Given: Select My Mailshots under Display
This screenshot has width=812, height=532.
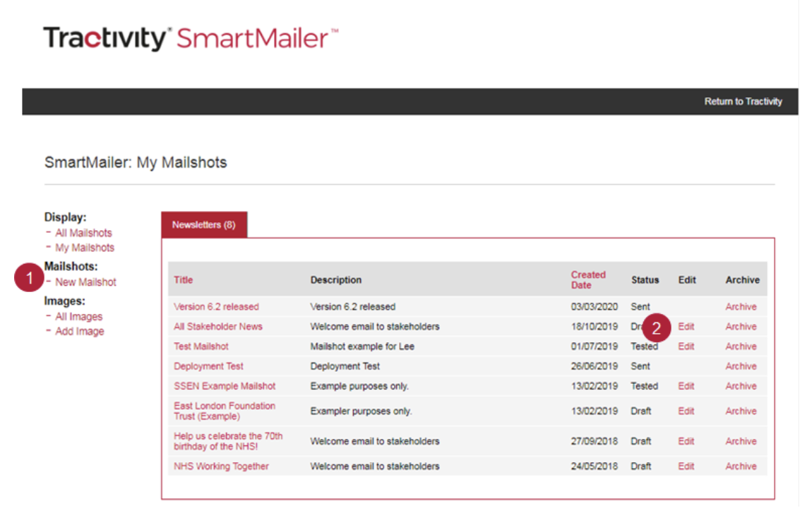Looking at the screenshot, I should (x=85, y=248).
